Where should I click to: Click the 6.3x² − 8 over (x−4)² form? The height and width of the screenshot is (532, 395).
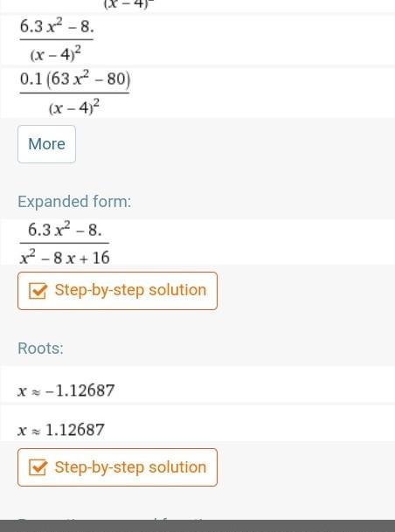[x=57, y=40]
